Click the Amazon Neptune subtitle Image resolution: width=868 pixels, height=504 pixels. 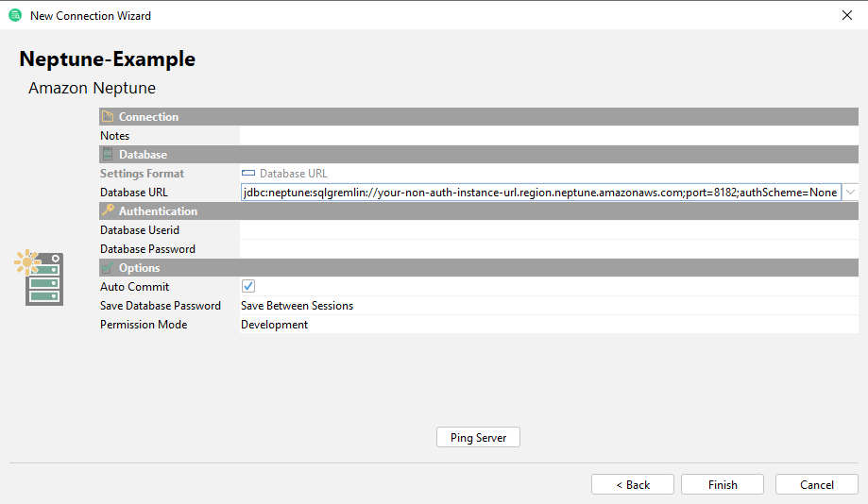(x=92, y=88)
